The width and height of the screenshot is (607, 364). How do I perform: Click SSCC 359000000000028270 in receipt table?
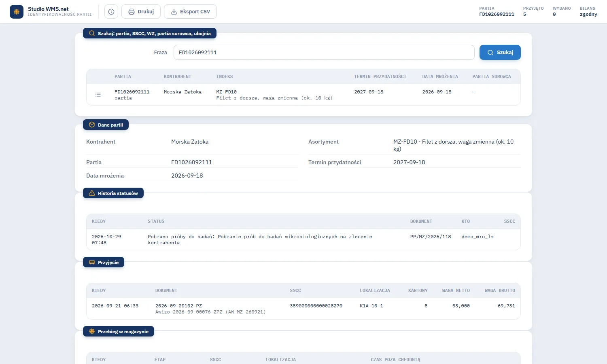tap(316, 306)
